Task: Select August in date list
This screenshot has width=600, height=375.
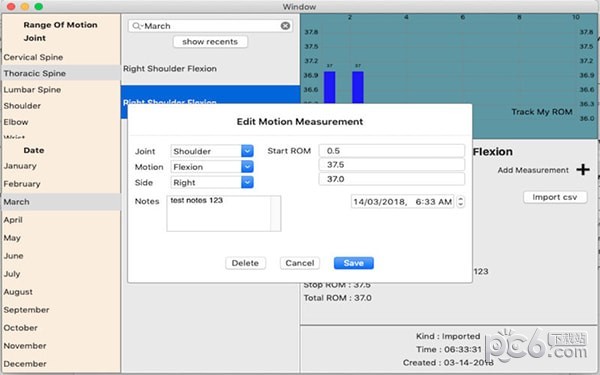Action: [x=61, y=292]
